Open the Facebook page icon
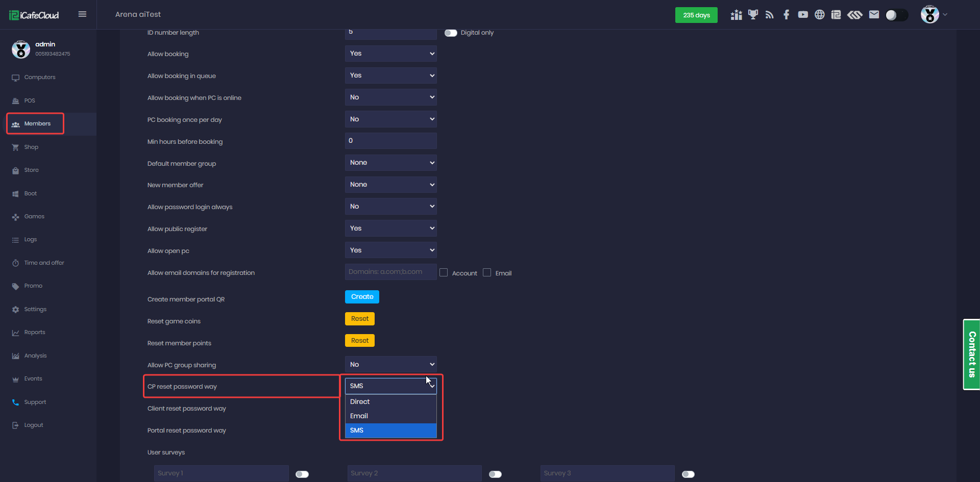 point(787,15)
